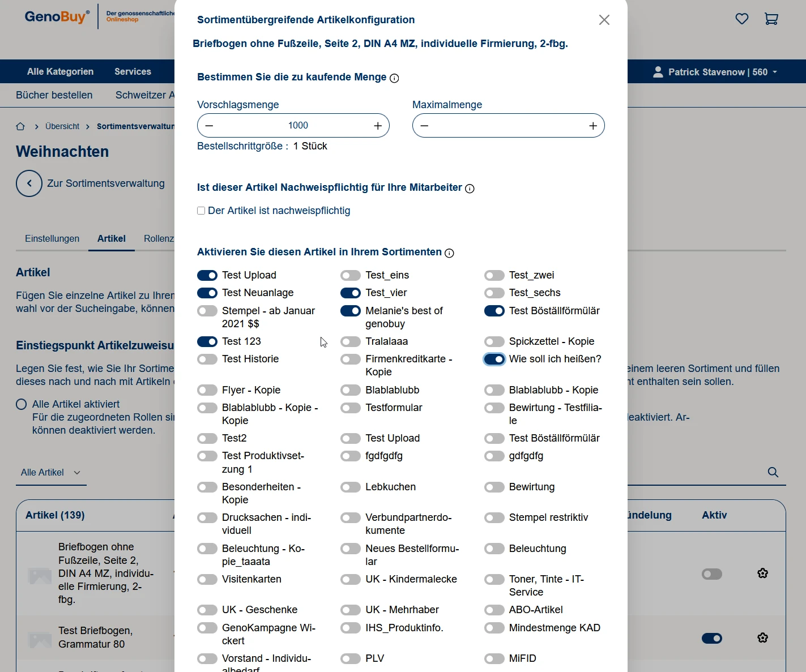Increase Vorschlagsmenge with plus button
Screen dimensions: 806x672
click(x=378, y=126)
